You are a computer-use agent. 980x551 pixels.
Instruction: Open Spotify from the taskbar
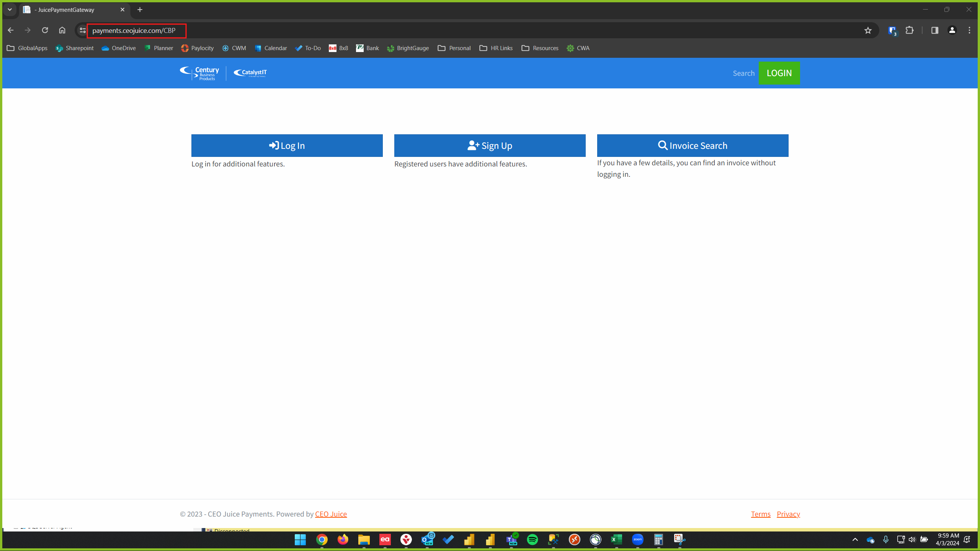tap(532, 540)
